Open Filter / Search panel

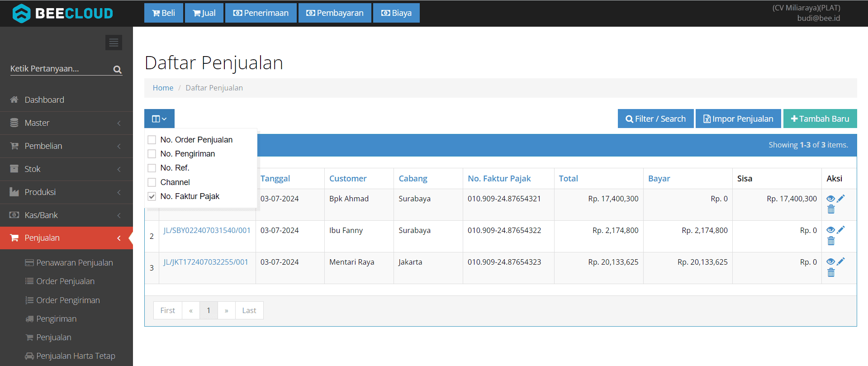pyautogui.click(x=655, y=119)
